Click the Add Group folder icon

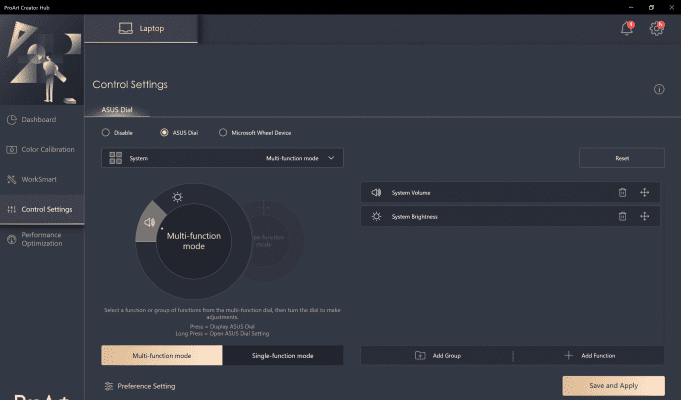420,356
